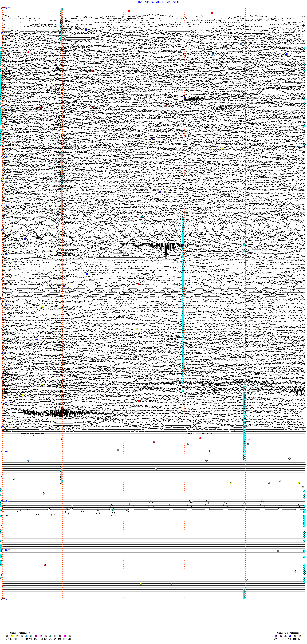The height and width of the screenshot is (644, 307).
Task: Click the cyan TI legend dot
Action: pyautogui.click(x=31, y=636)
